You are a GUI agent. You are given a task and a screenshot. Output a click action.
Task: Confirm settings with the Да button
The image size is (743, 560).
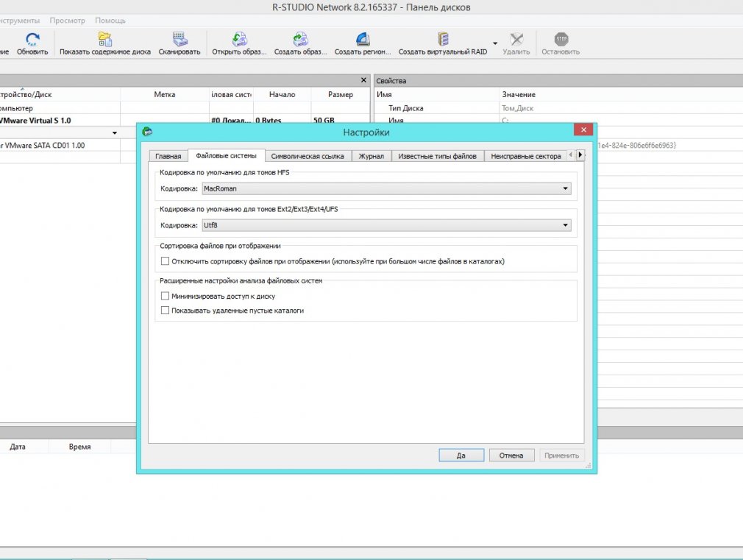[x=461, y=456]
